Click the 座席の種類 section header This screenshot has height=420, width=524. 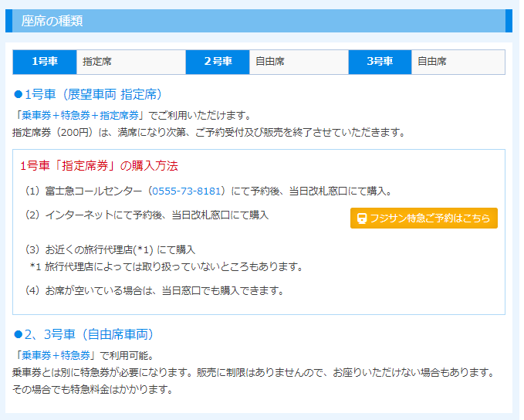(259, 21)
